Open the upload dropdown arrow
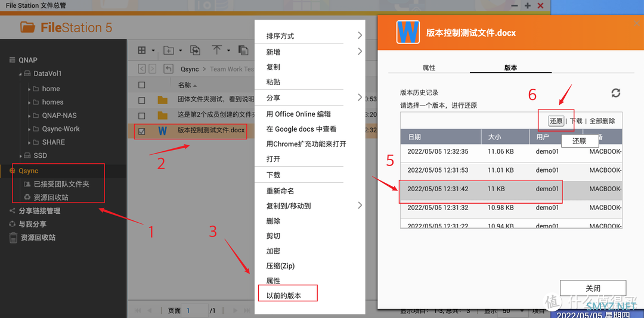This screenshot has width=644, height=318. (228, 51)
